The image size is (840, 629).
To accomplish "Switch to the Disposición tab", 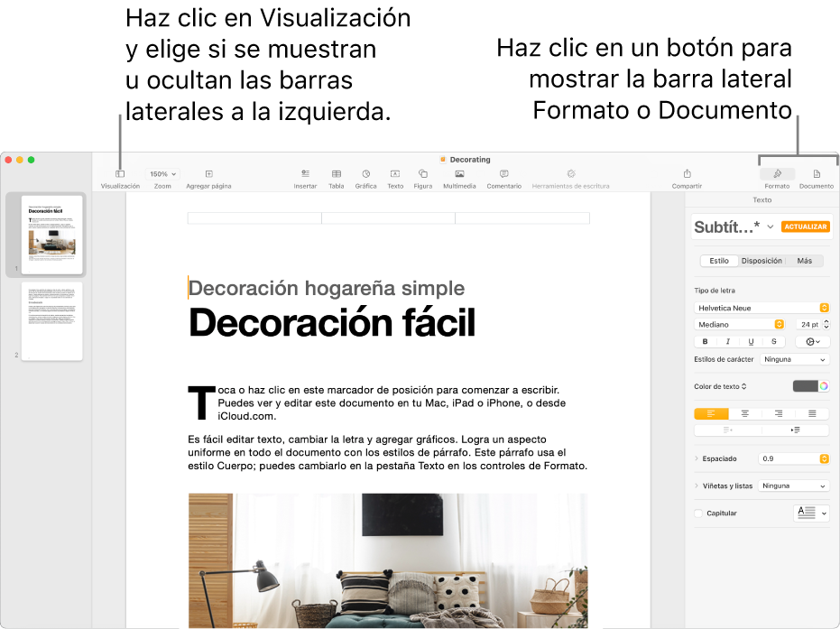I will [762, 260].
